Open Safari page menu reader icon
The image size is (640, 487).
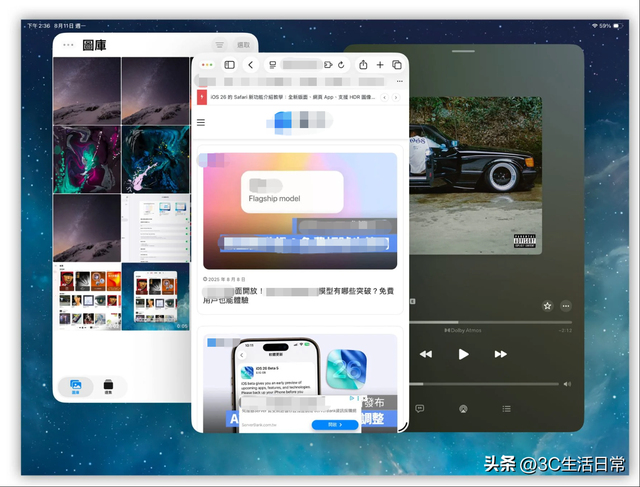tap(273, 65)
